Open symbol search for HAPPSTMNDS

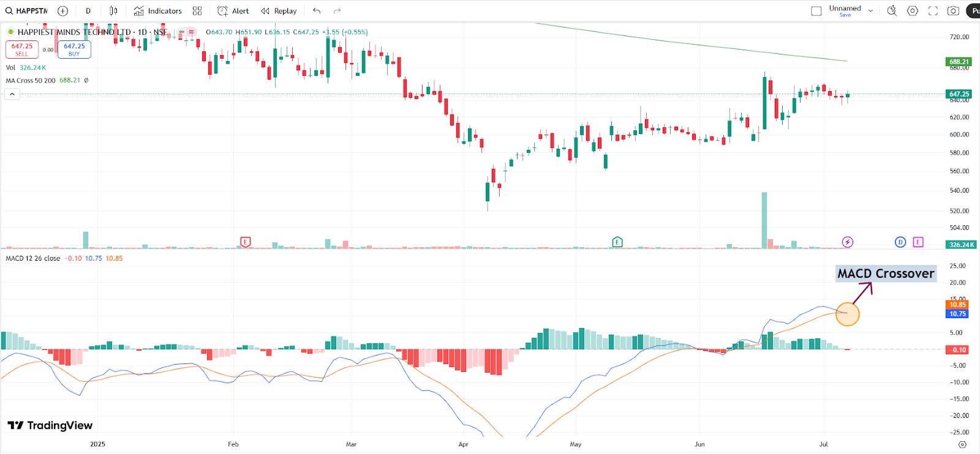click(x=26, y=11)
